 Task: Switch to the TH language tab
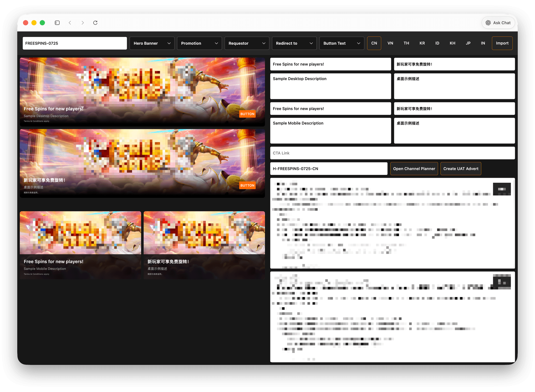click(x=406, y=43)
